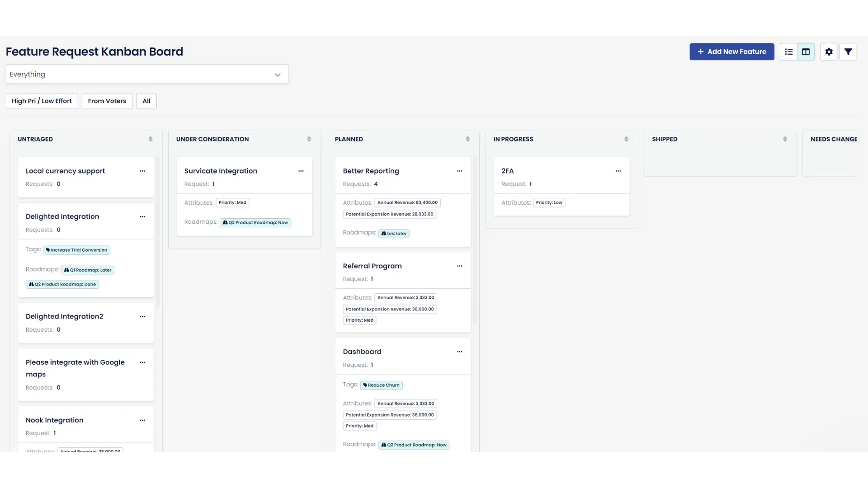868x488 pixels.
Task: Open the Survicate Integration card title
Action: coord(221,171)
